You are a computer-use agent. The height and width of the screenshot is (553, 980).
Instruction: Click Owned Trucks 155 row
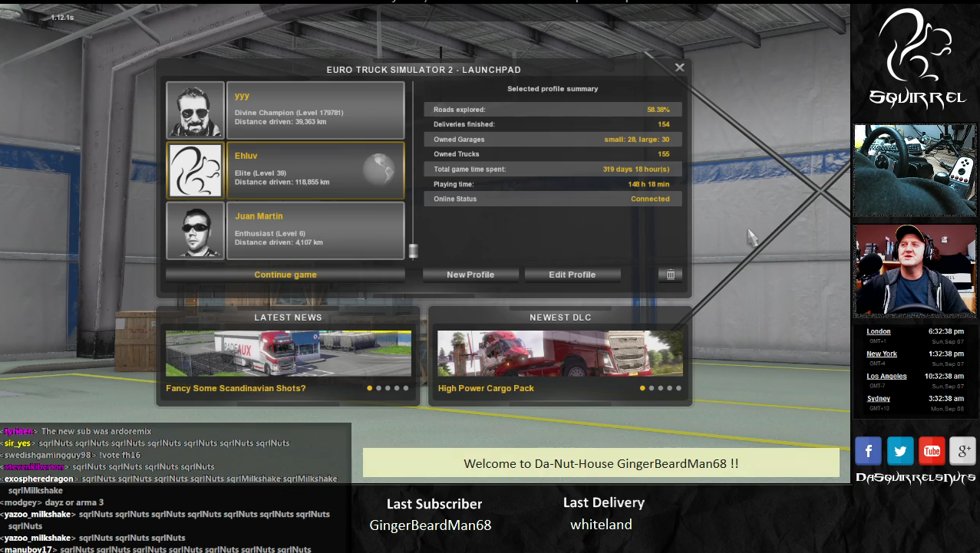(552, 154)
